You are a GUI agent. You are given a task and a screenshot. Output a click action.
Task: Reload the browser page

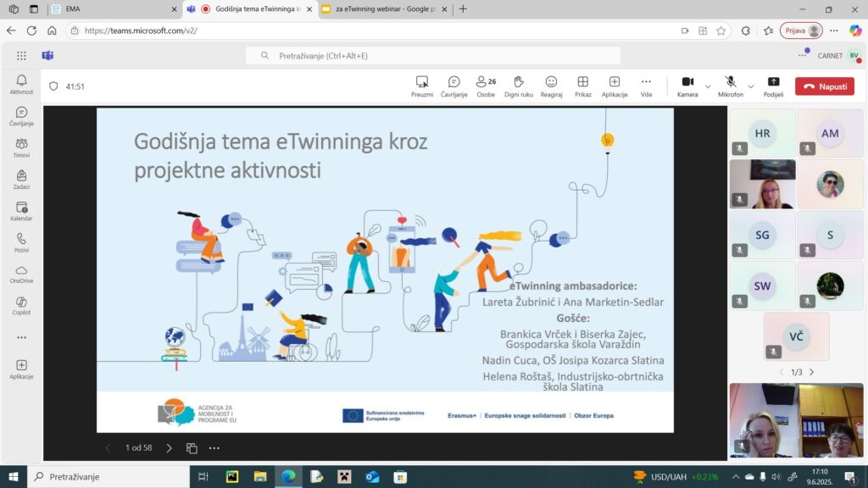[x=31, y=30]
